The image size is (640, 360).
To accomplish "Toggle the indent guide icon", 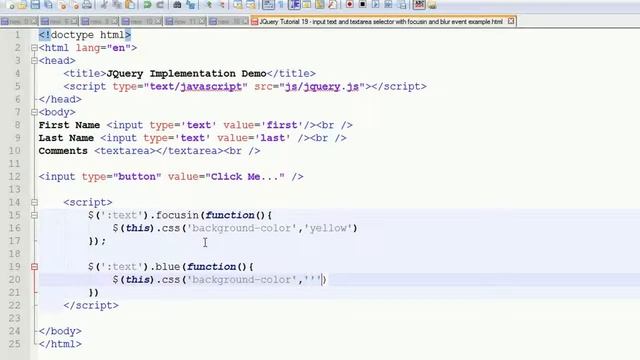I will point(294,5).
